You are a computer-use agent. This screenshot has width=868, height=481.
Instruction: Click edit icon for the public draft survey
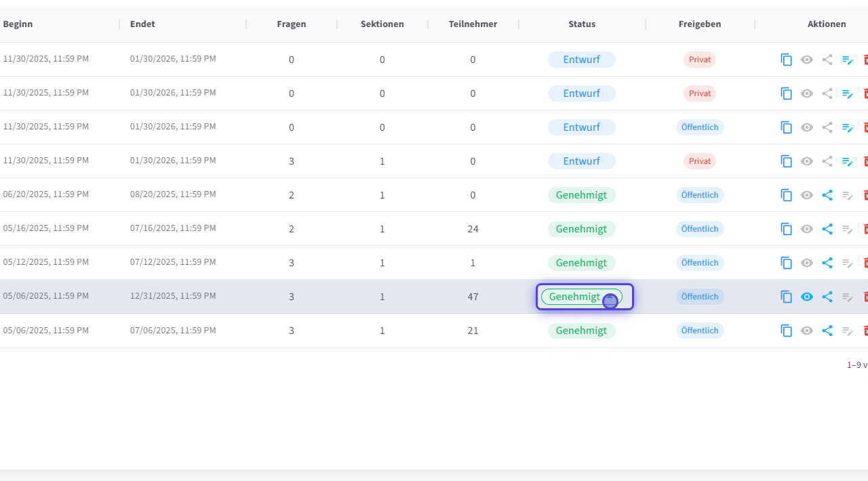point(848,127)
